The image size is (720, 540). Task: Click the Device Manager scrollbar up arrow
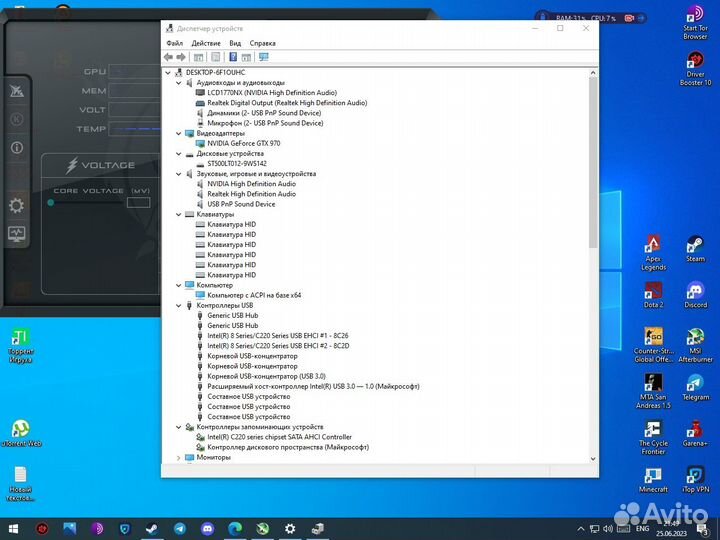[x=593, y=73]
